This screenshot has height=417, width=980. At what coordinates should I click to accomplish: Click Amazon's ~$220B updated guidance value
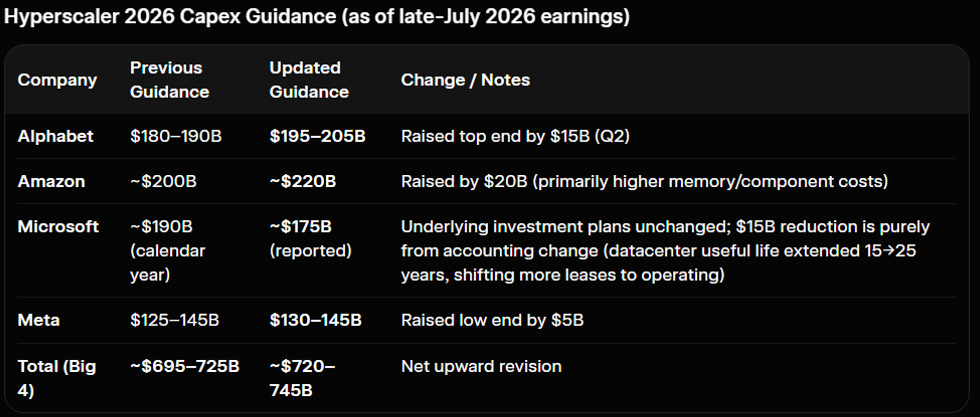click(x=303, y=181)
